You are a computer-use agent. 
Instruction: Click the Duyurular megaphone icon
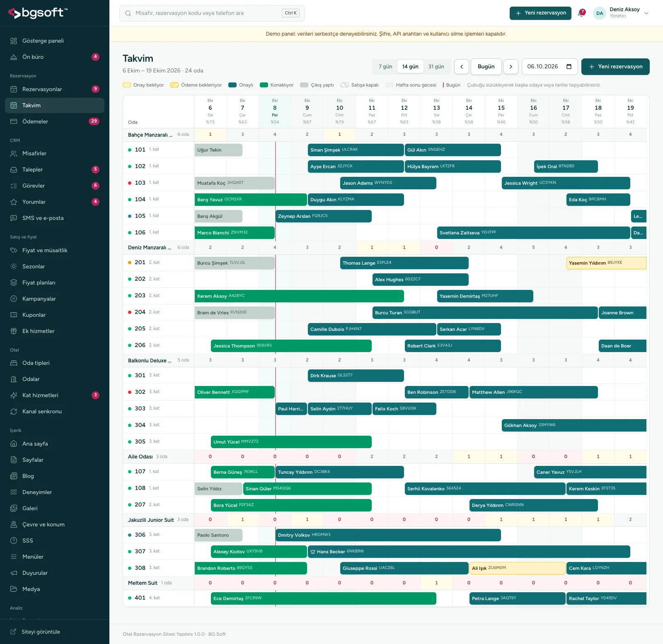click(x=14, y=573)
